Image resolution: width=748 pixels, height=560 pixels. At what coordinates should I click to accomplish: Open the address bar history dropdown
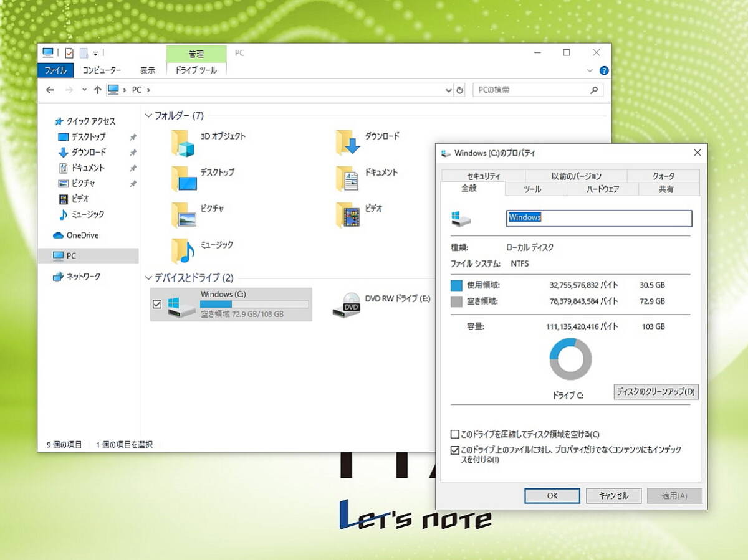(x=449, y=90)
